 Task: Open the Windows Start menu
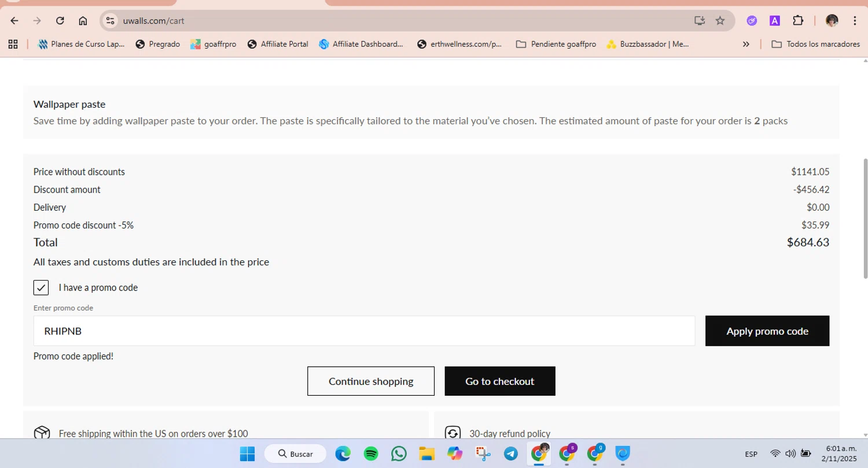tap(247, 454)
